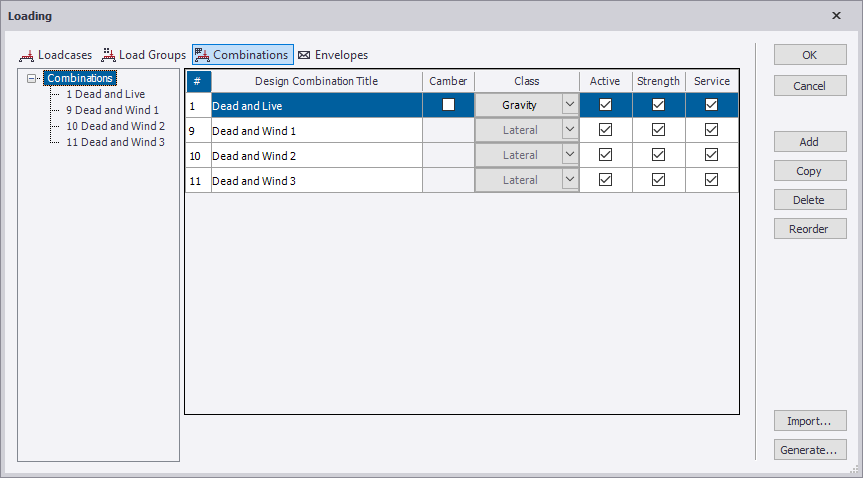Click the 'Dead and Wind 1' title cell
Image resolution: width=863 pixels, height=478 pixels.
[x=317, y=131]
